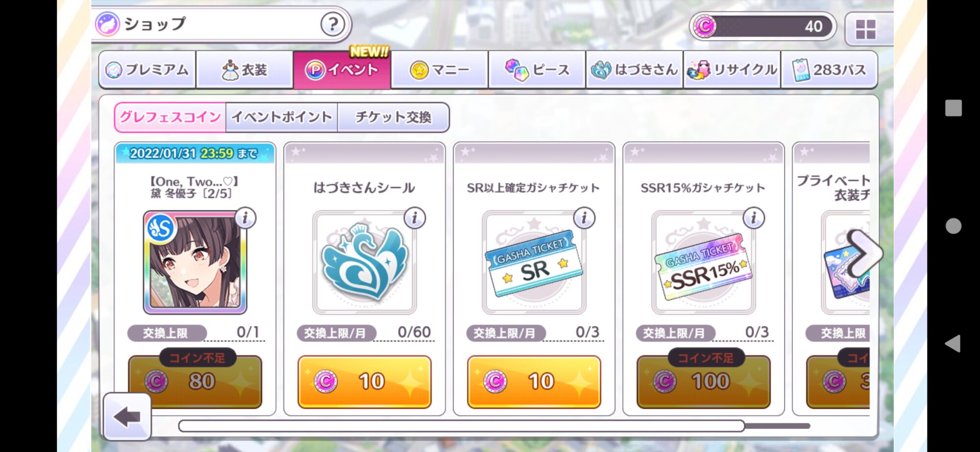Screen dimensions: 980x452
Task: Buy SR以上確定ガシャチケット for 10 coins
Action: [x=534, y=382]
